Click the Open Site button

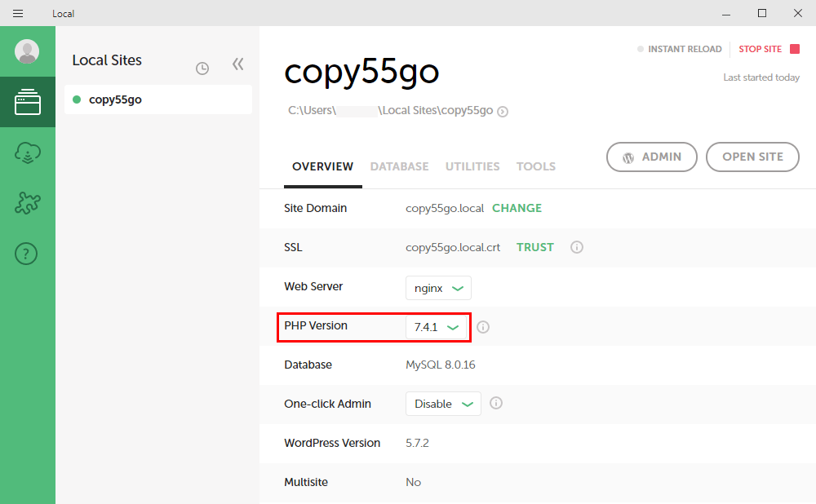(752, 157)
